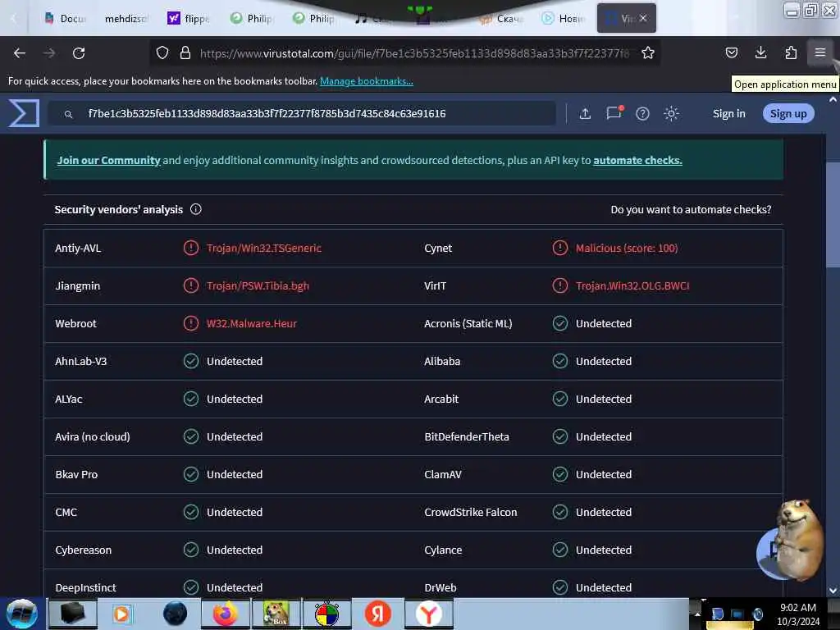Click the VirusTotal upload file icon
The width and height of the screenshot is (840, 630).
pyautogui.click(x=585, y=113)
